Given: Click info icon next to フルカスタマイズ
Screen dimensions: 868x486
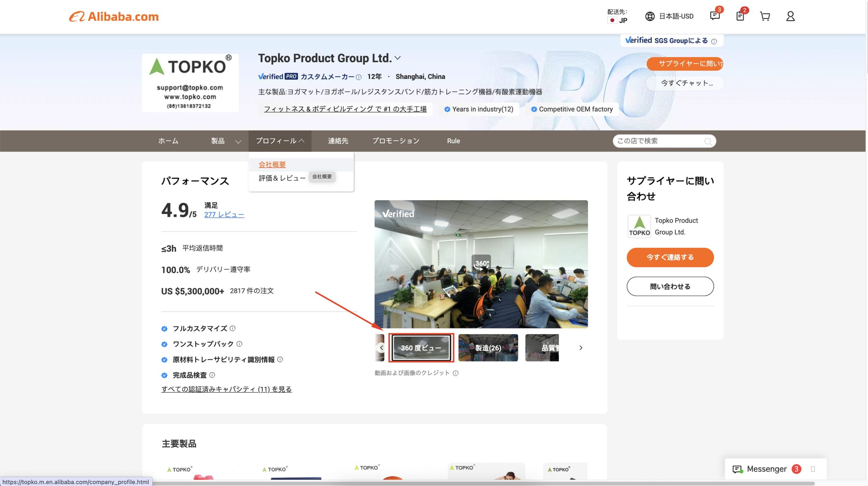Looking at the screenshot, I should pos(233,328).
